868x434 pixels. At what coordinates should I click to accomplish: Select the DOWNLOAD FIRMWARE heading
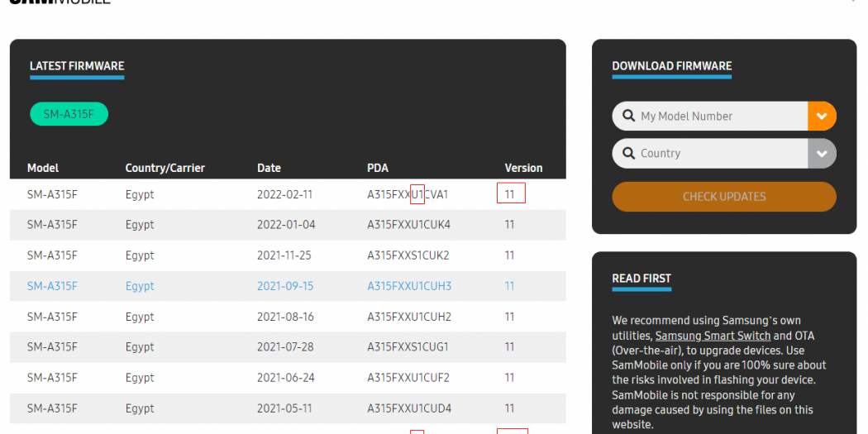pos(672,66)
